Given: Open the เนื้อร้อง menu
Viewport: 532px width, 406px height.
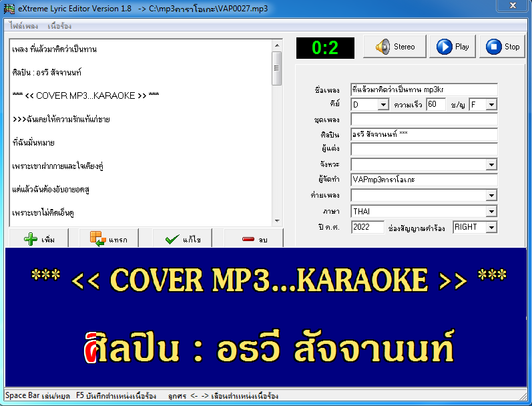Looking at the screenshot, I should coord(59,26).
